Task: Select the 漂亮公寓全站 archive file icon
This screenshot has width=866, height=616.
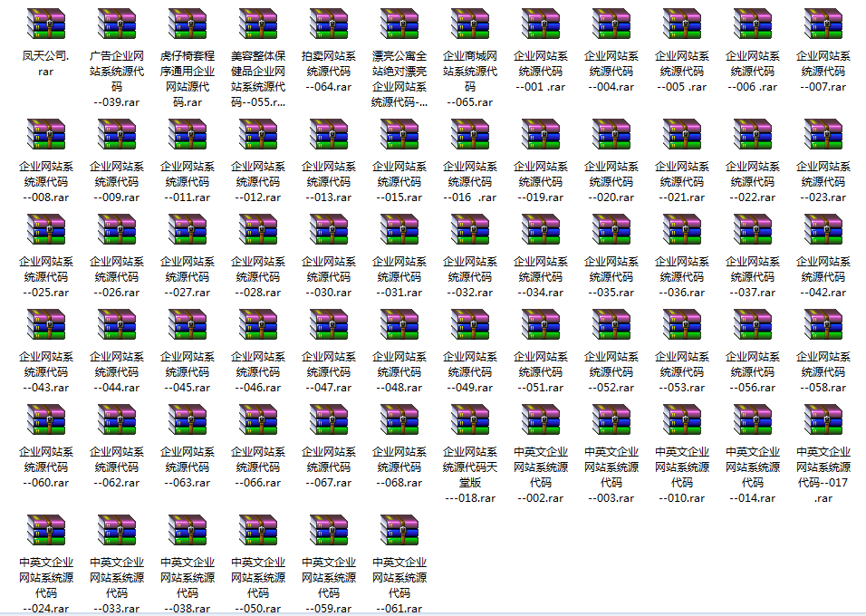Action: pos(399,24)
